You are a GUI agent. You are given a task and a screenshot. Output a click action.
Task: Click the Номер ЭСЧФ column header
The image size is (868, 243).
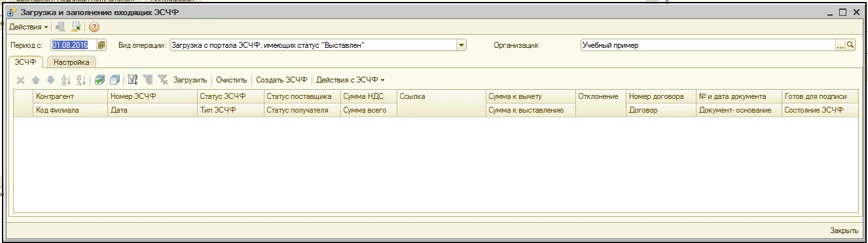[x=152, y=96]
